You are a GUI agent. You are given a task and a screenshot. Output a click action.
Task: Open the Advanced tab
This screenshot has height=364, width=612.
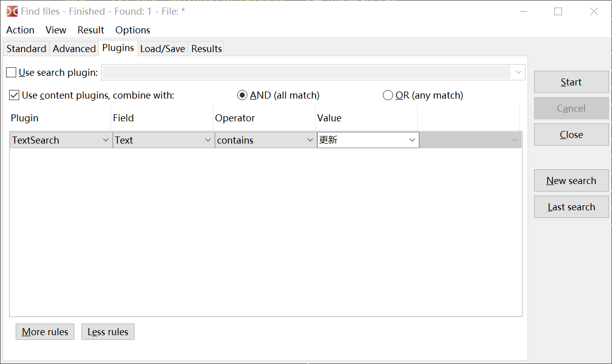click(74, 49)
